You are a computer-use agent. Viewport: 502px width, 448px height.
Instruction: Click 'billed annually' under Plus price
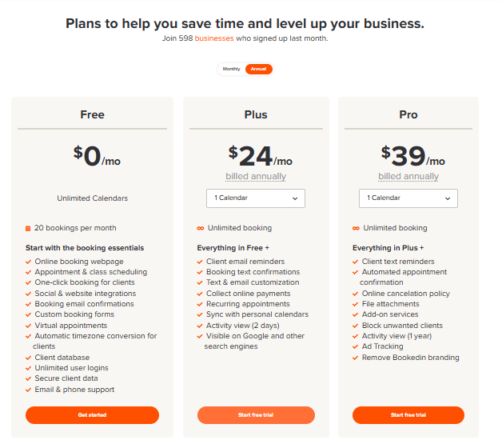[x=256, y=176]
